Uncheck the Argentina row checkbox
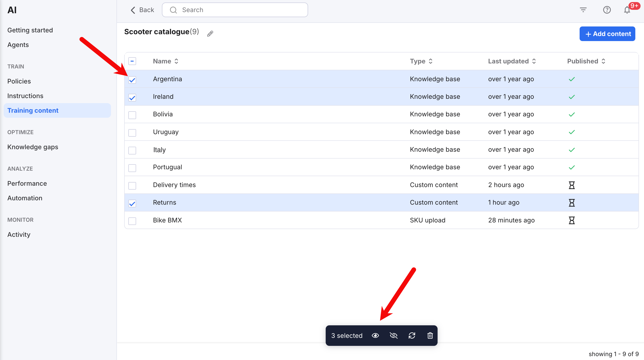644x360 pixels. (x=132, y=80)
